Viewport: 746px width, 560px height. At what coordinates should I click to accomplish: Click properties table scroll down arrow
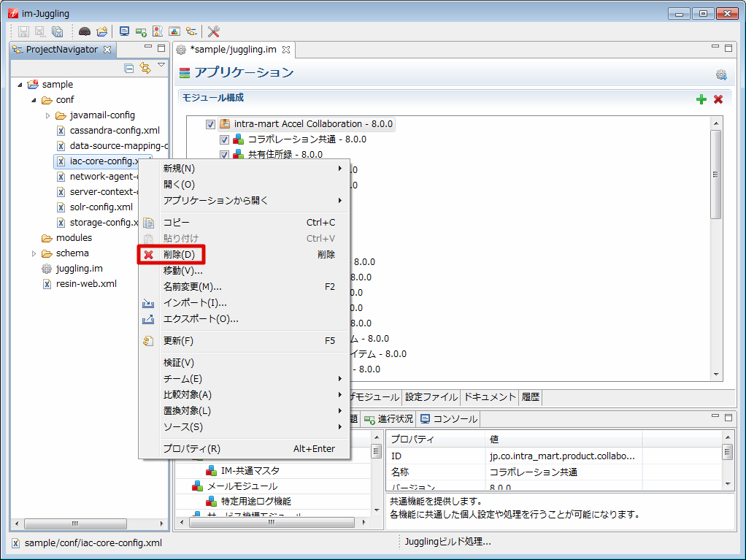coord(728,484)
